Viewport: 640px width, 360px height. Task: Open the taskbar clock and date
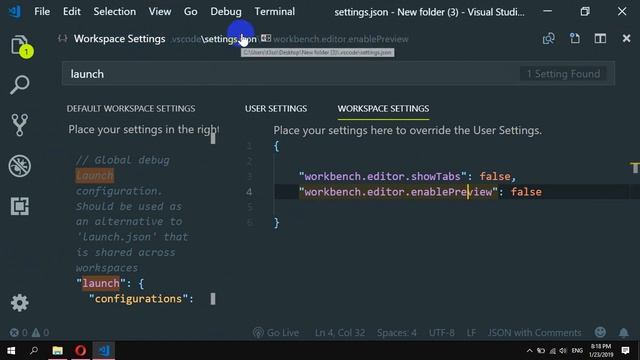601,351
